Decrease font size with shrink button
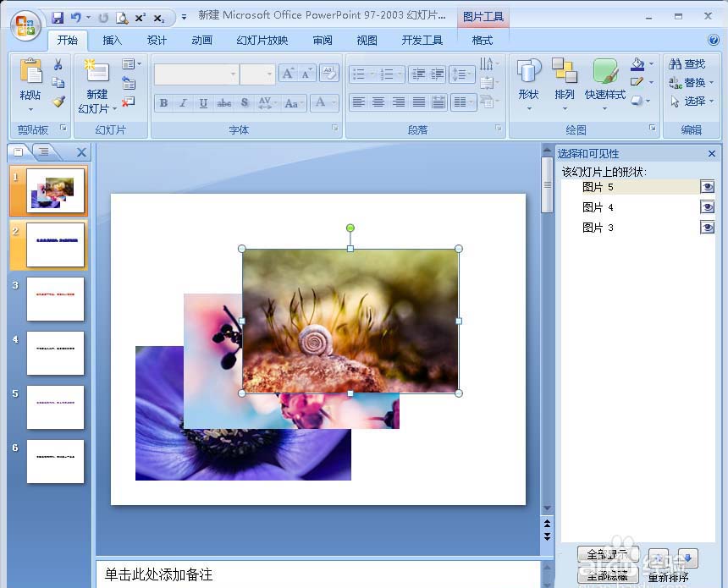Viewport: 728px width, 588px height. [x=306, y=74]
